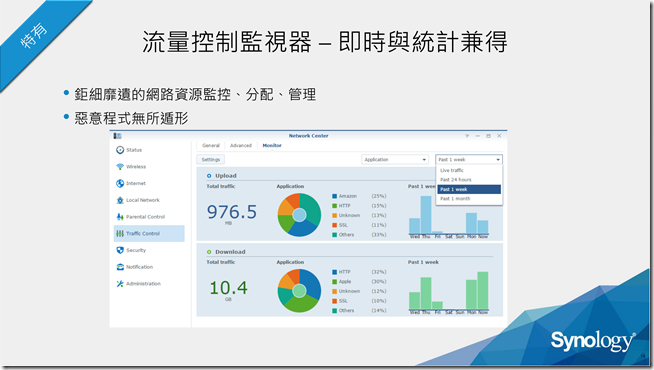
Task: Select Traffic Control label in sidebar
Action: [143, 233]
